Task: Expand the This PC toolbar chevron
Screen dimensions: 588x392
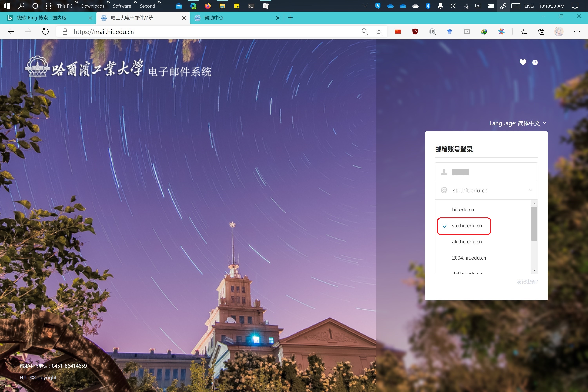Action: click(x=76, y=3)
